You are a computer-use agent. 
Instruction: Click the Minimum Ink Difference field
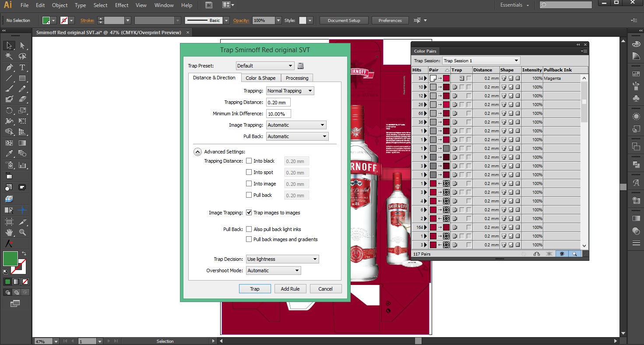point(278,114)
